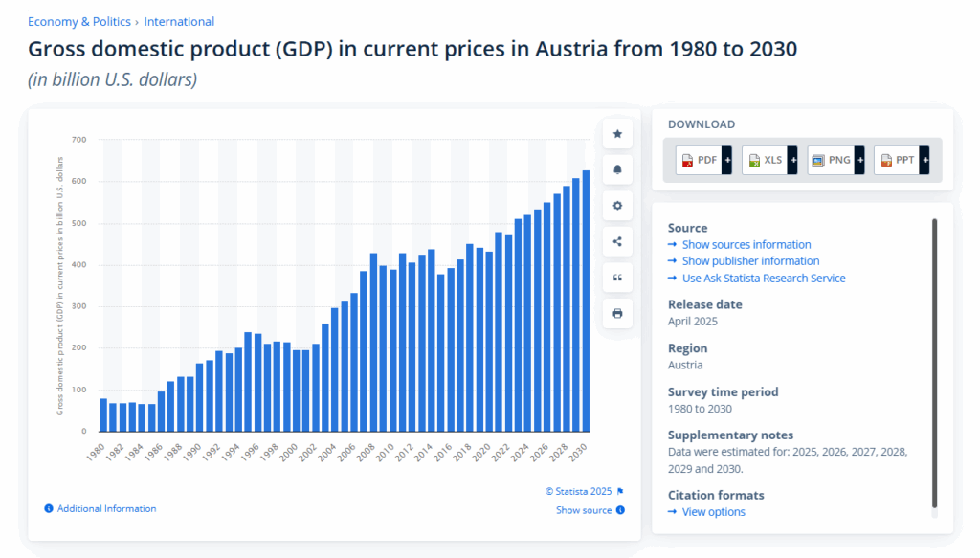The width and height of the screenshot is (980, 558).
Task: Expand the PPT download plus button
Action: (x=925, y=160)
